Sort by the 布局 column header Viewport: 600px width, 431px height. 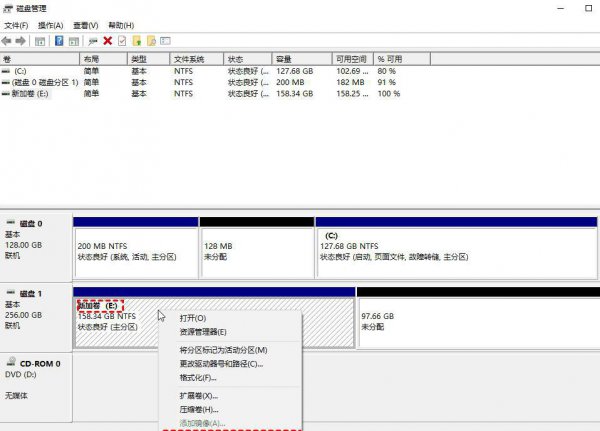tap(103, 59)
